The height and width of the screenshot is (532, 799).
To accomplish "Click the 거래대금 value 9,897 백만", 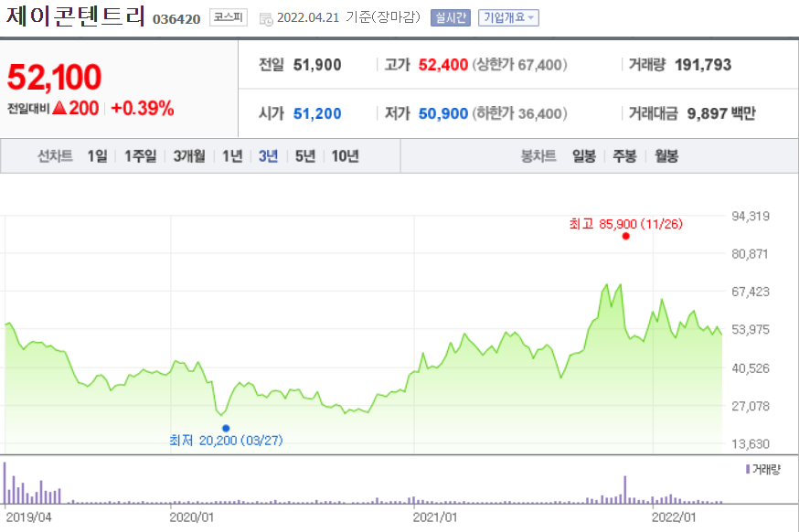I will click(x=721, y=113).
